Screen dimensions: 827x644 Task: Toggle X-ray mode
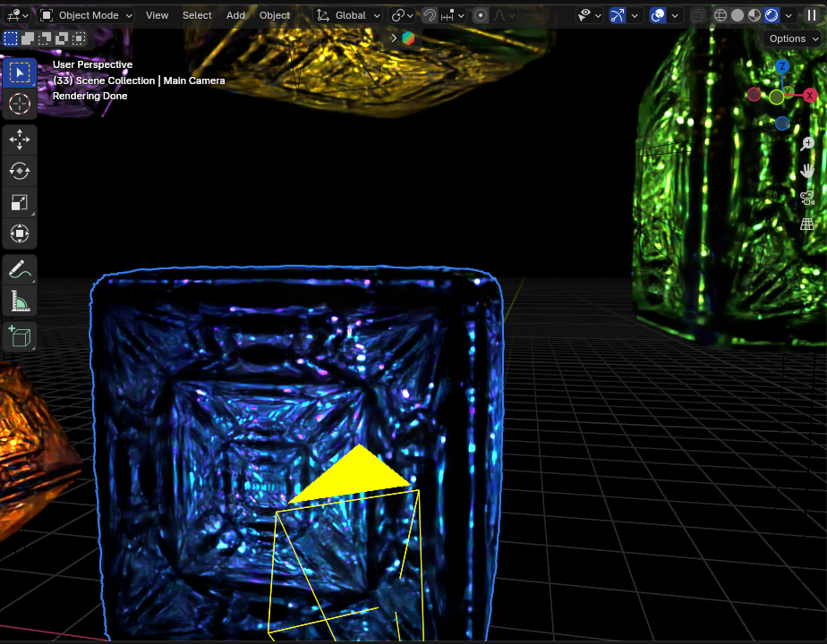697,15
